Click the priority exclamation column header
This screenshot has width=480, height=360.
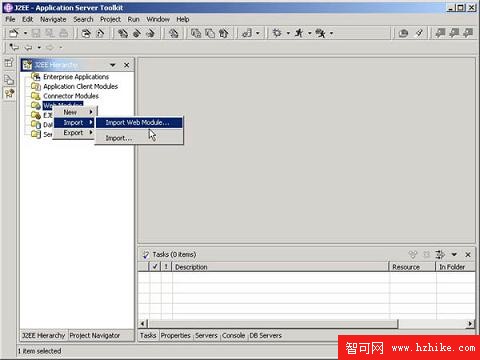(166, 267)
